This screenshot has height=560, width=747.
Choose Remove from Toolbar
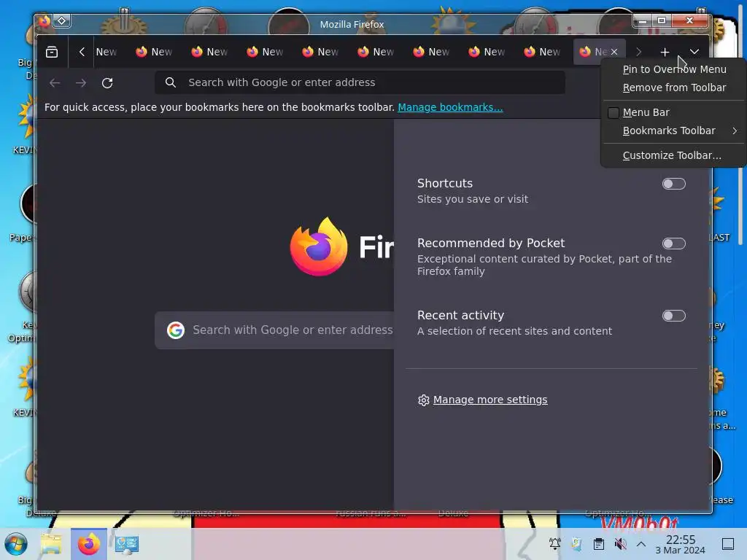point(674,87)
